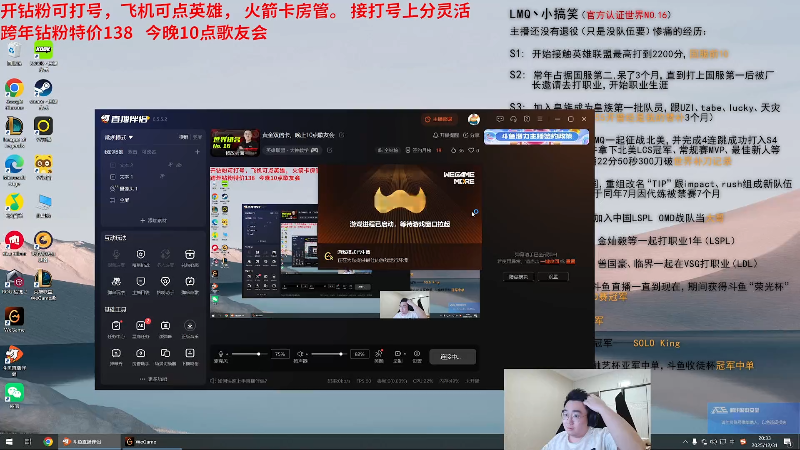Image resolution: width=800 pixels, height=450 pixels.
Task: Switch to the 竖屏 portrait layout tab
Action: click(197, 137)
